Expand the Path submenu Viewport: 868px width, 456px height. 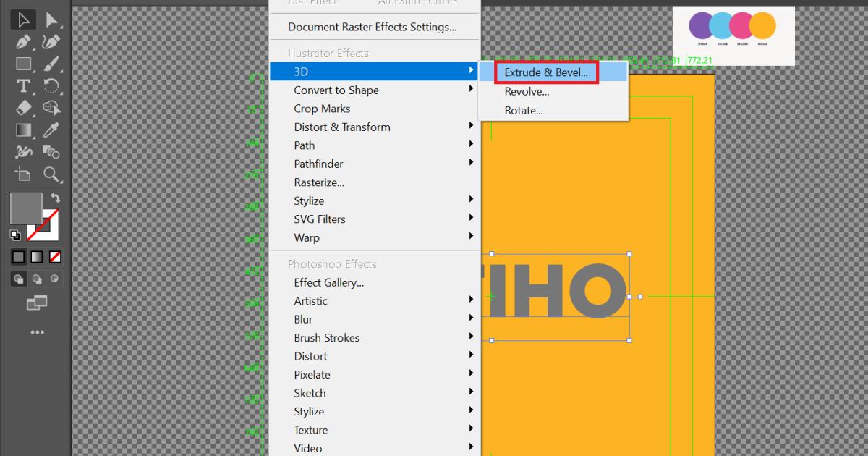(374, 145)
